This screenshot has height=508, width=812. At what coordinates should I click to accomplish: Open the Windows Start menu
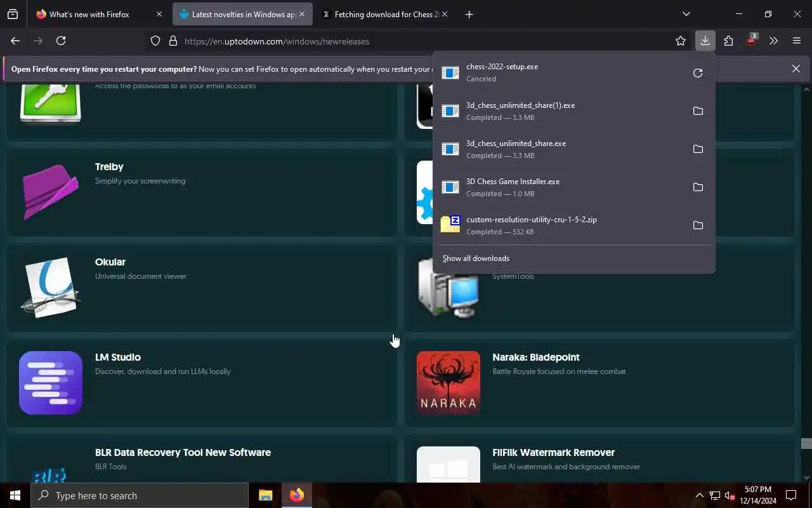click(x=15, y=495)
